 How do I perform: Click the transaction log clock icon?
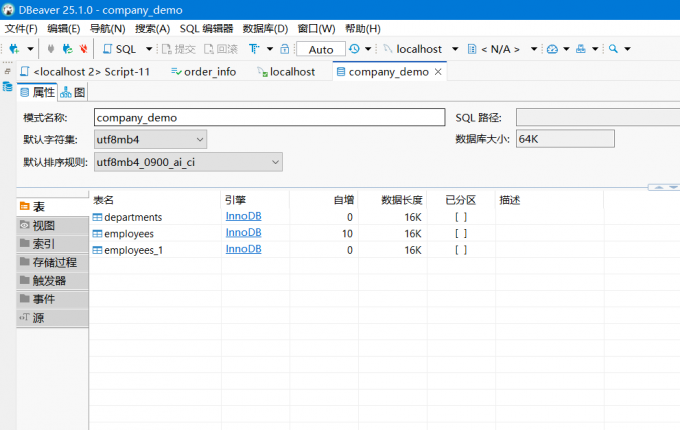[354, 48]
